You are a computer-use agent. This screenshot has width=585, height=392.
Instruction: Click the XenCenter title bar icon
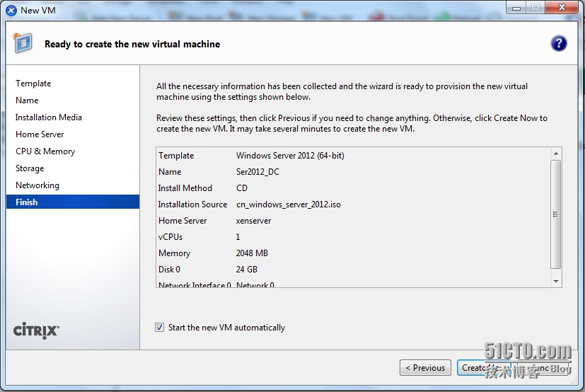coord(11,11)
